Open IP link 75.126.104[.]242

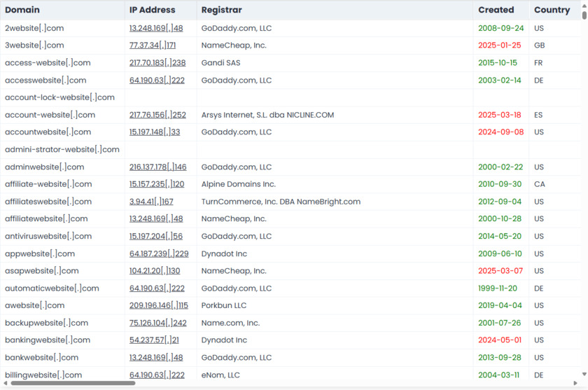158,323
